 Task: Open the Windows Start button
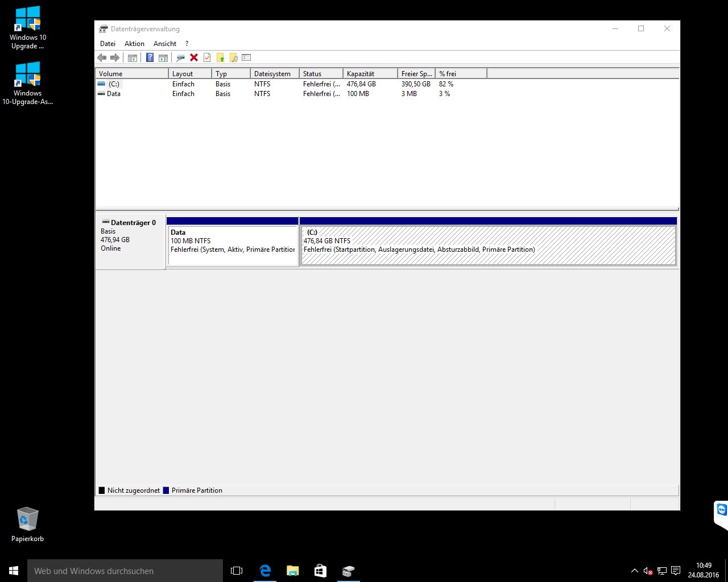tap(14, 571)
